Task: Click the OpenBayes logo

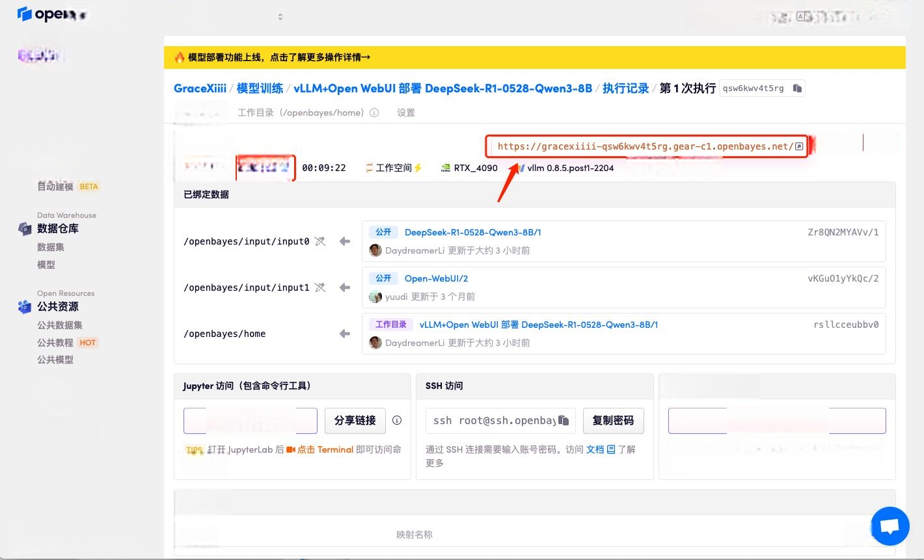Action: click(x=52, y=14)
